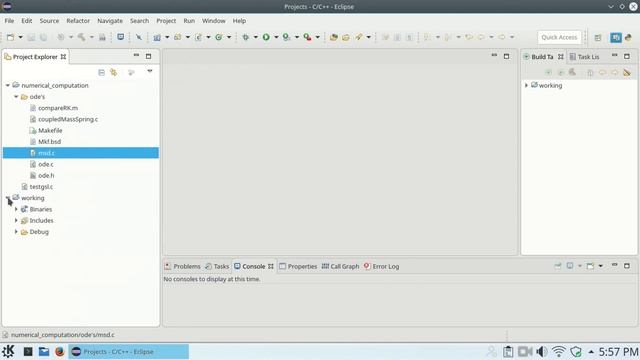Expand the Includes node

(16, 220)
